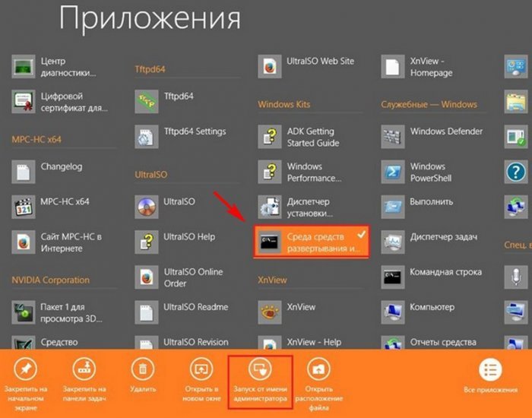Click the Tftpd64 group header
Screen dimensions: 532x418
tap(150, 69)
